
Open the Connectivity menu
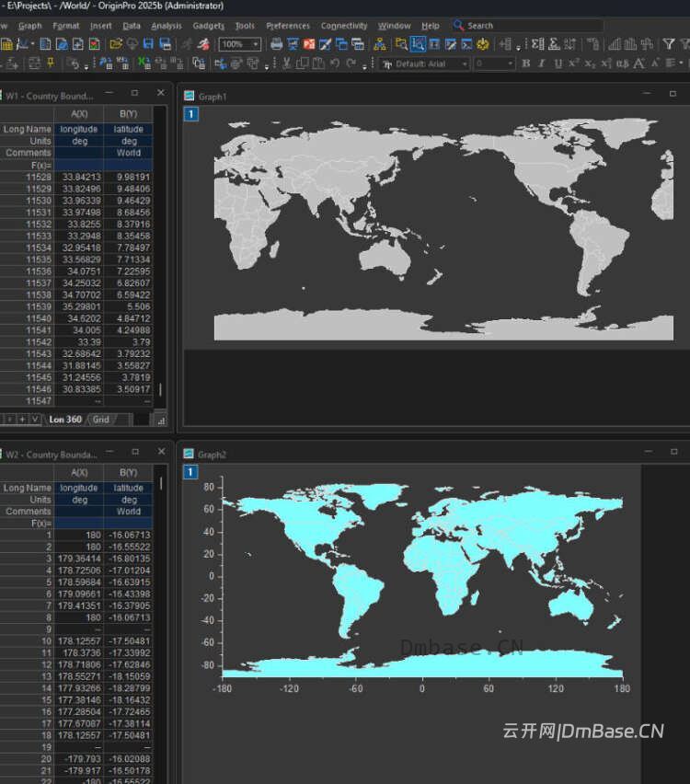point(344,26)
